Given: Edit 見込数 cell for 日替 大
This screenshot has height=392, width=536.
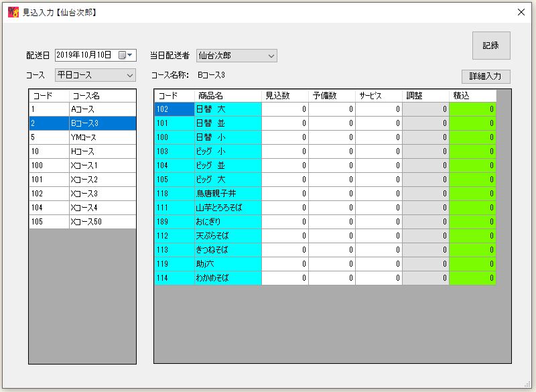Looking at the screenshot, I should point(285,109).
